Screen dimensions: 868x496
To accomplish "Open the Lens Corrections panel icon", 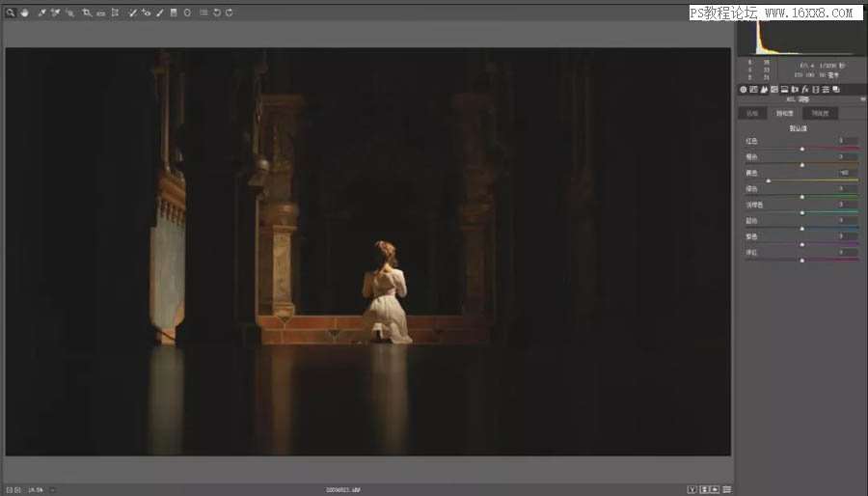I will pyautogui.click(x=795, y=89).
